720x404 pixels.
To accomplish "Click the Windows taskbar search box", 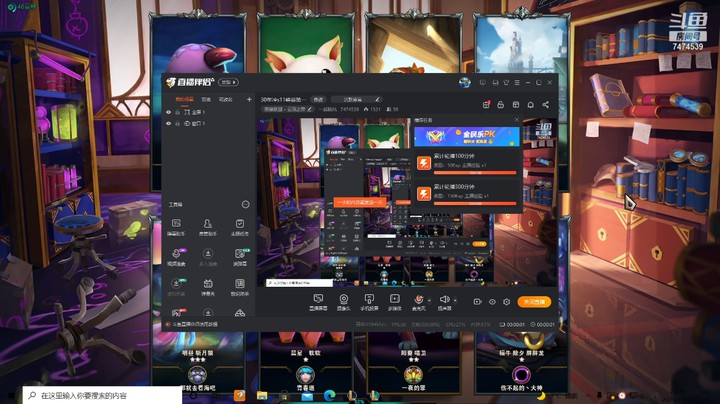I will point(102,395).
